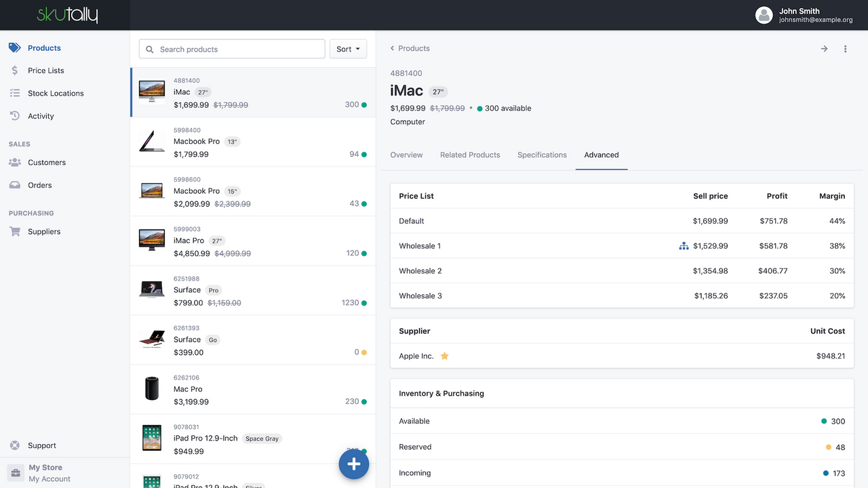The image size is (868, 488).
Task: Select the Surface Go thumbnail
Action: tap(152, 339)
